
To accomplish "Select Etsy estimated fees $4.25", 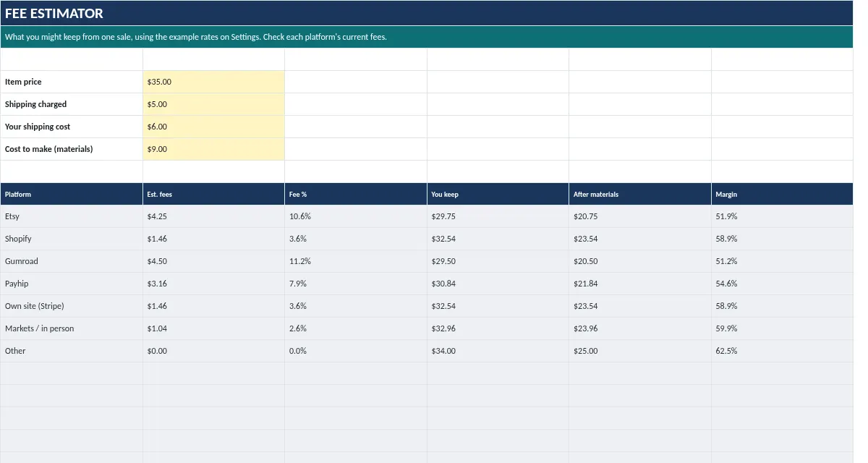I will tap(213, 216).
